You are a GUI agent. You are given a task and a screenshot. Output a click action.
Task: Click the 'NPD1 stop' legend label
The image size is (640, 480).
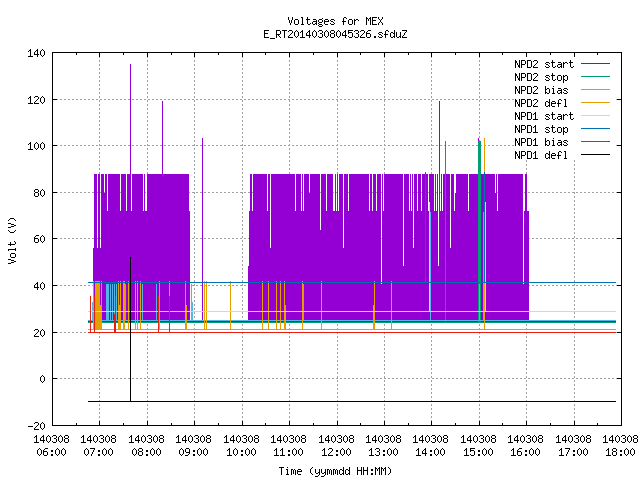541,129
